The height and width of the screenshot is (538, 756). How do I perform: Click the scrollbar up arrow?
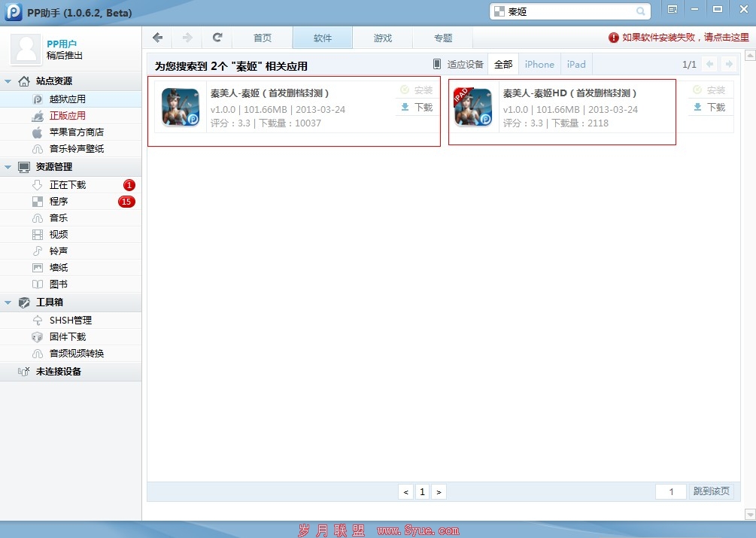tap(750, 56)
